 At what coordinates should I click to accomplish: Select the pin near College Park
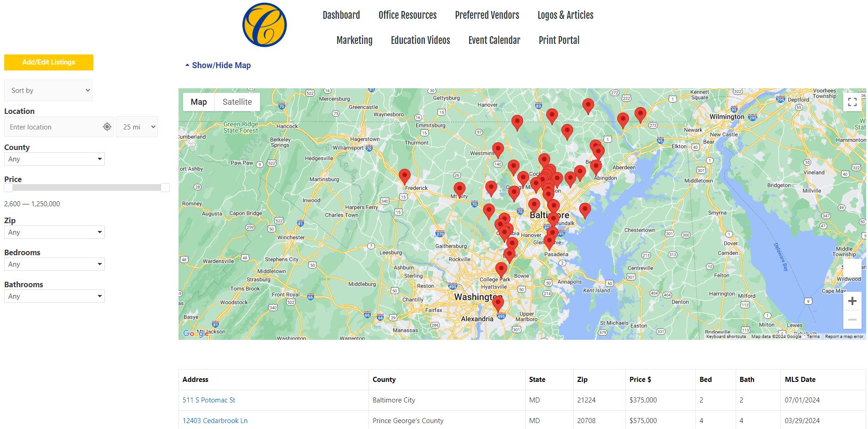tap(501, 270)
